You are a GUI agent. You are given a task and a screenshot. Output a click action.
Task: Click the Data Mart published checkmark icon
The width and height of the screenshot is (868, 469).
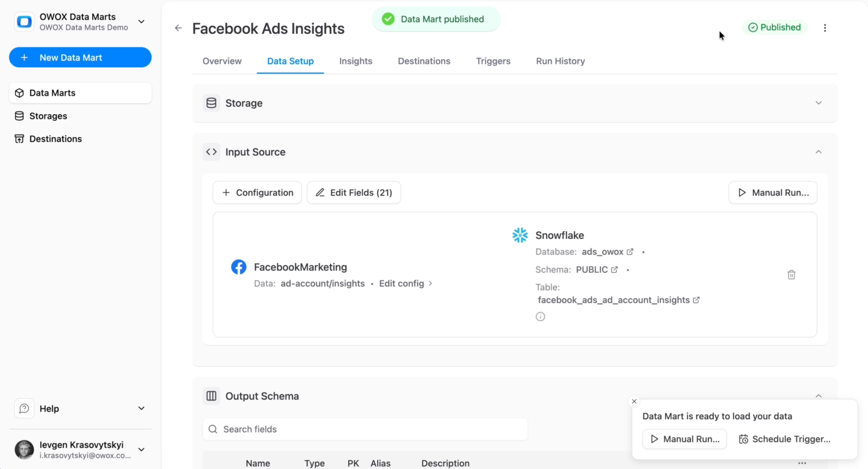point(388,19)
